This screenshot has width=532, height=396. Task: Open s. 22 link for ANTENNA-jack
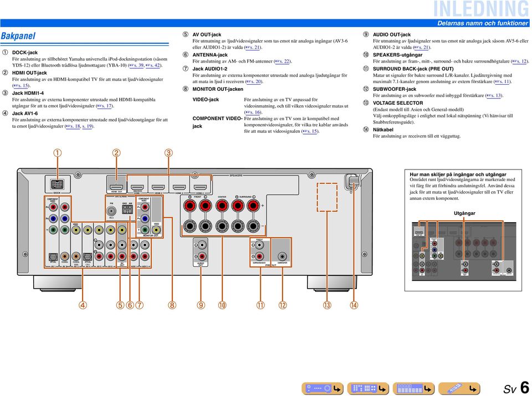[282, 61]
